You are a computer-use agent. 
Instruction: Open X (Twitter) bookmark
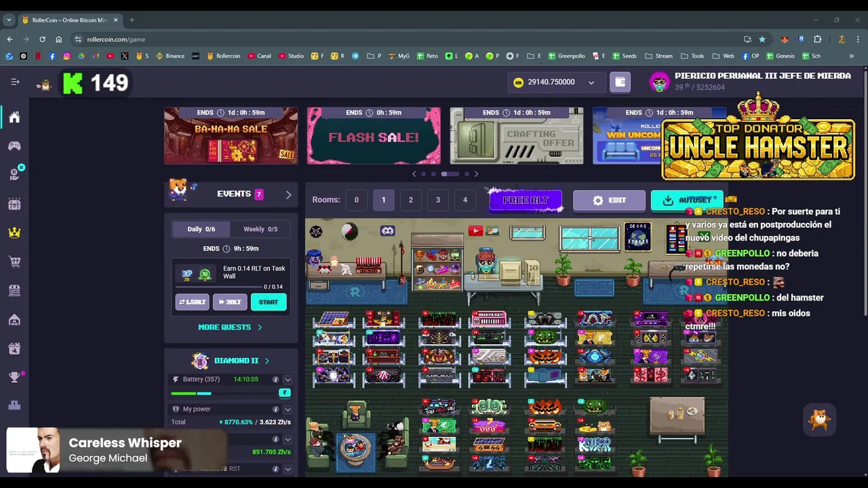point(124,56)
